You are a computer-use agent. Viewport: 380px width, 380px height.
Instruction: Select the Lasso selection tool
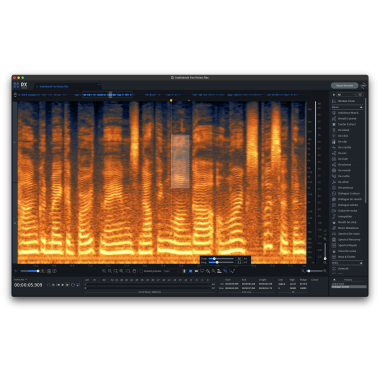pyautogui.click(x=202, y=271)
